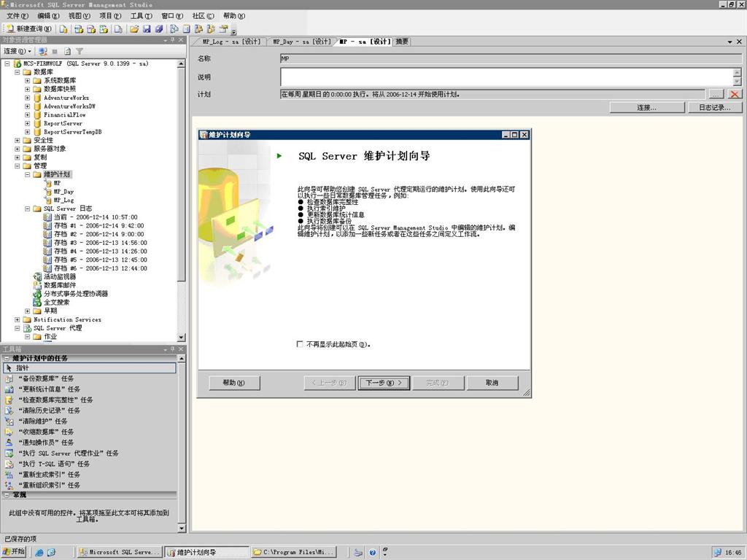
Task: Click the Filter funnel icon in Object Explorer
Action: click(x=80, y=51)
